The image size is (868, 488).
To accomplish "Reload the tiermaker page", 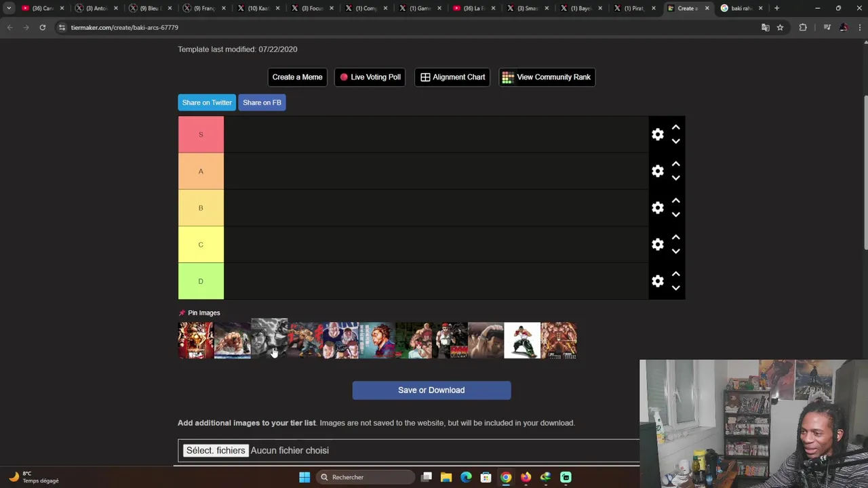I will [x=42, y=27].
